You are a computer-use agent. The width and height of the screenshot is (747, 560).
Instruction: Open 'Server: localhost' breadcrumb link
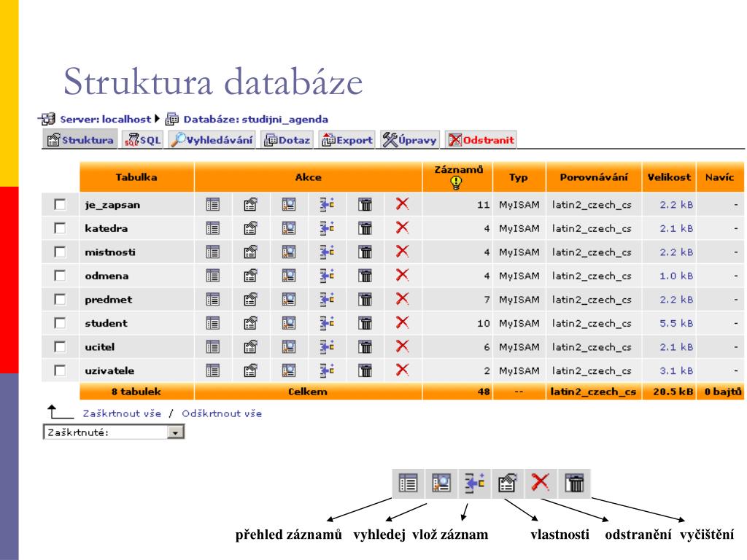[x=105, y=119]
